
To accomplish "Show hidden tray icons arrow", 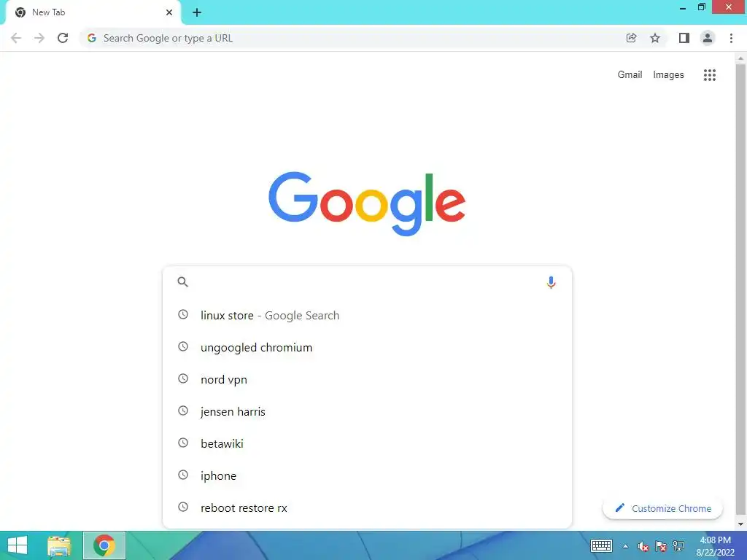I will pos(625,546).
